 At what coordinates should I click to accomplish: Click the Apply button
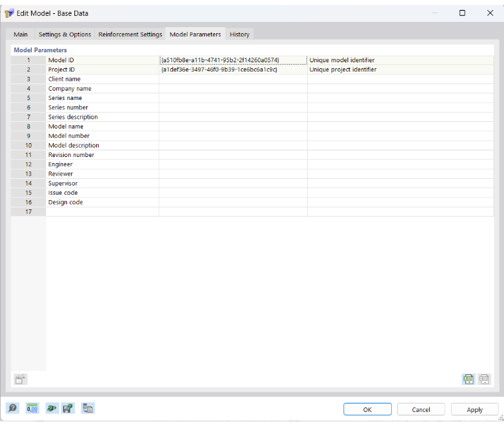(475, 409)
